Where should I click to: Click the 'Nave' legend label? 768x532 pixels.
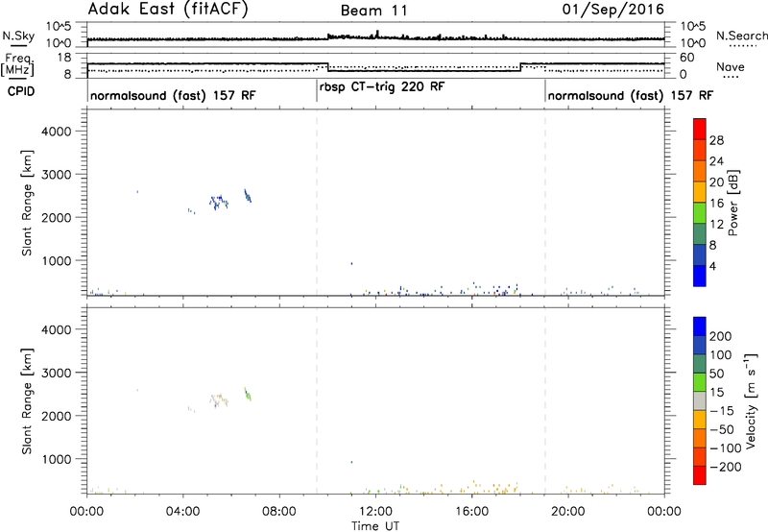point(730,67)
